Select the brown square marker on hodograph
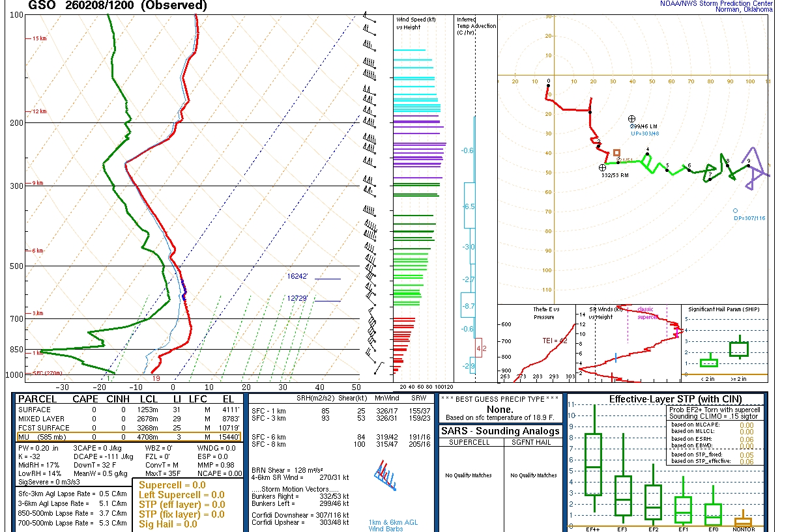The width and height of the screenshot is (810, 532). click(x=616, y=152)
